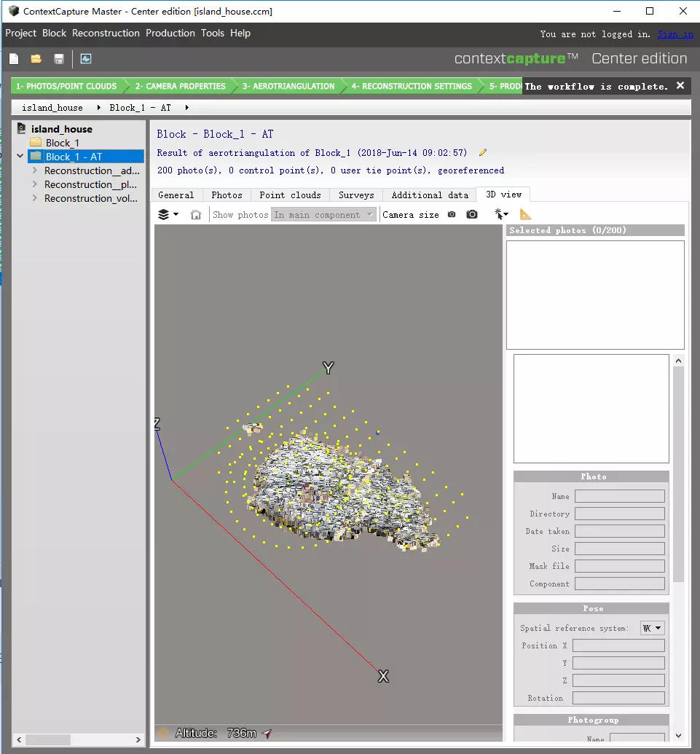This screenshot has height=754, width=700.
Task: Click the New project icon
Action: click(14, 59)
